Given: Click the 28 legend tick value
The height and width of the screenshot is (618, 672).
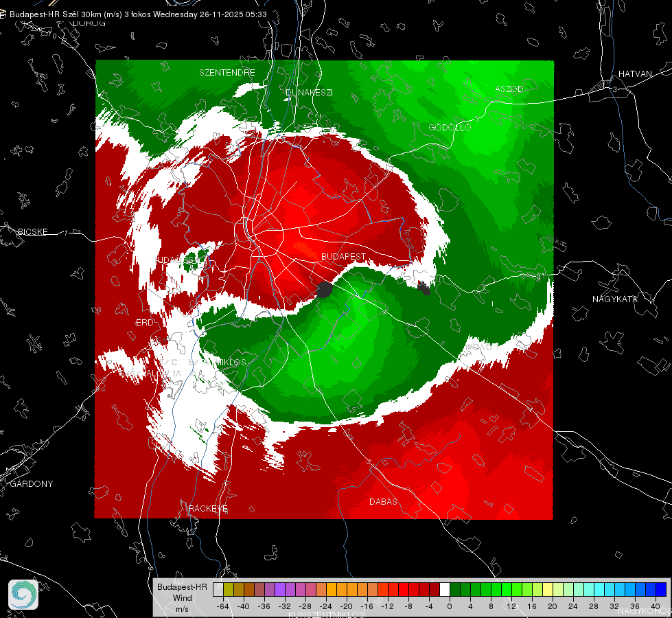Looking at the screenshot, I should point(594,606).
